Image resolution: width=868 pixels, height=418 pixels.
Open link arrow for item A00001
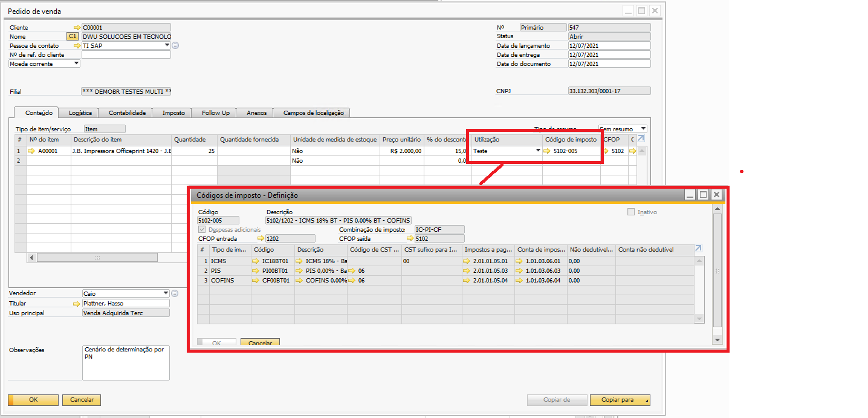click(x=32, y=151)
